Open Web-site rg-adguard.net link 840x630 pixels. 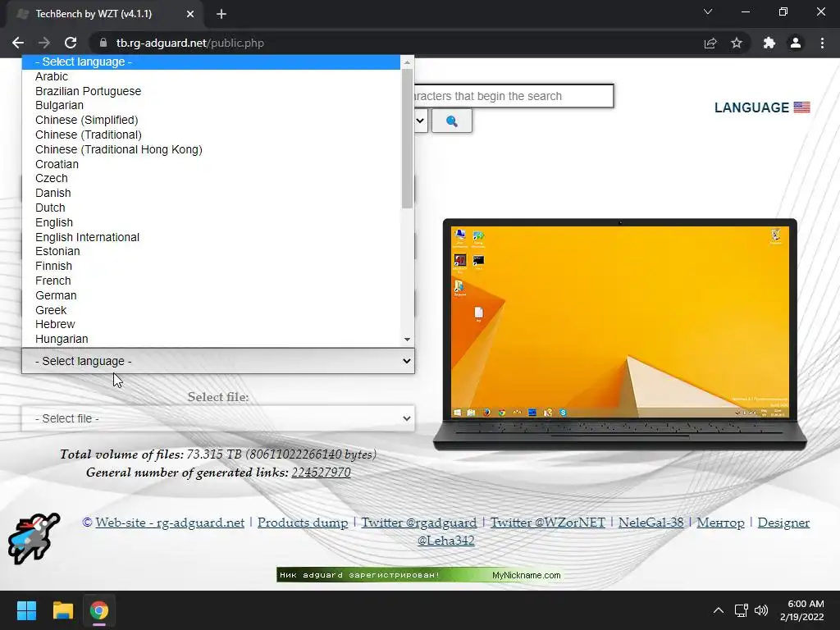170,523
